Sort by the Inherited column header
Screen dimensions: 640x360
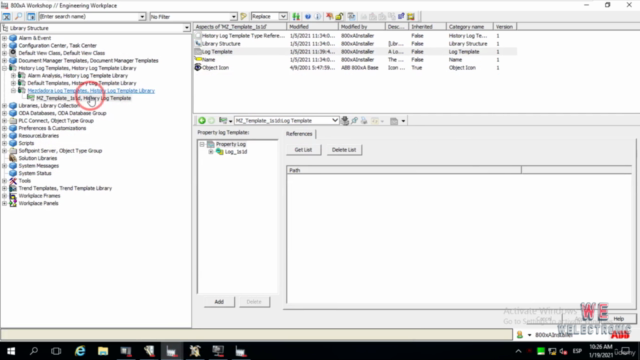pos(428,27)
